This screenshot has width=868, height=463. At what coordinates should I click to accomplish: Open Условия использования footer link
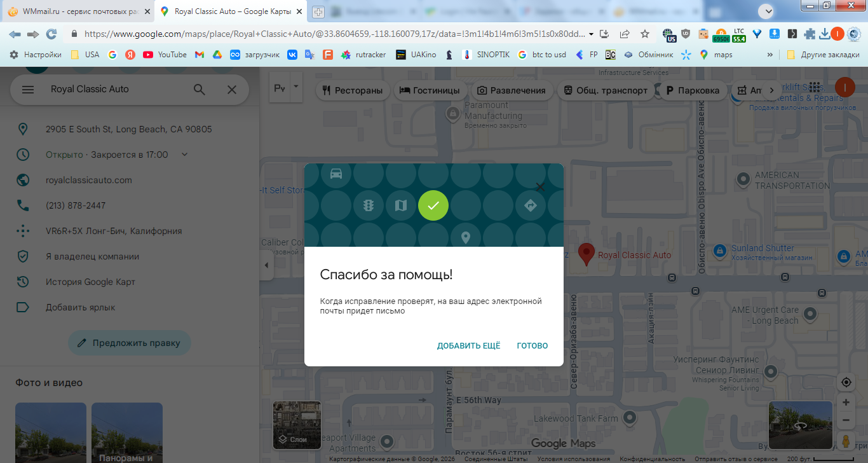pos(574,459)
